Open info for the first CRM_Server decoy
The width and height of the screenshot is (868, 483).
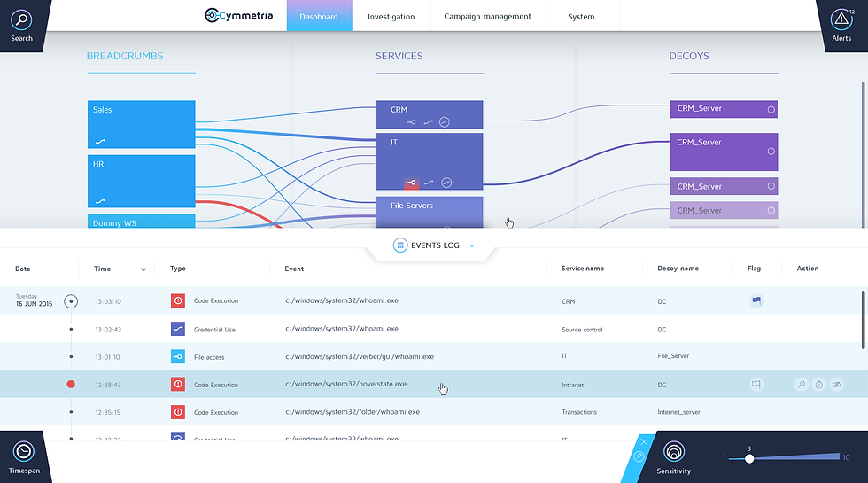[x=771, y=110]
